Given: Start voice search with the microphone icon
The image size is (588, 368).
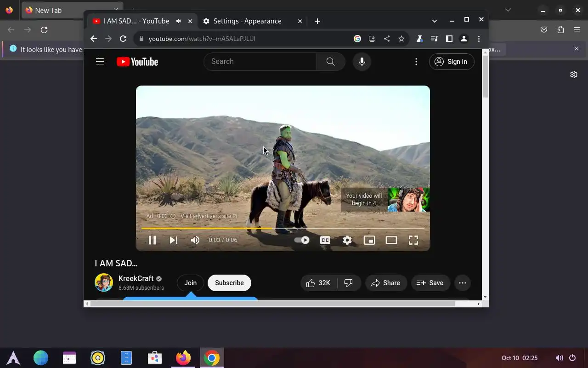Looking at the screenshot, I should [x=362, y=62].
